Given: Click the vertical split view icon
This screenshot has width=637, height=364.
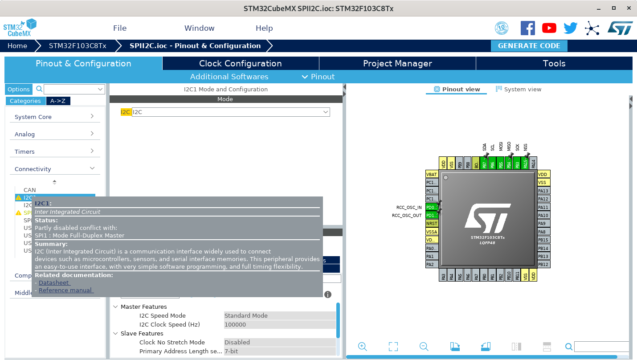Looking at the screenshot, I should pos(516,347).
